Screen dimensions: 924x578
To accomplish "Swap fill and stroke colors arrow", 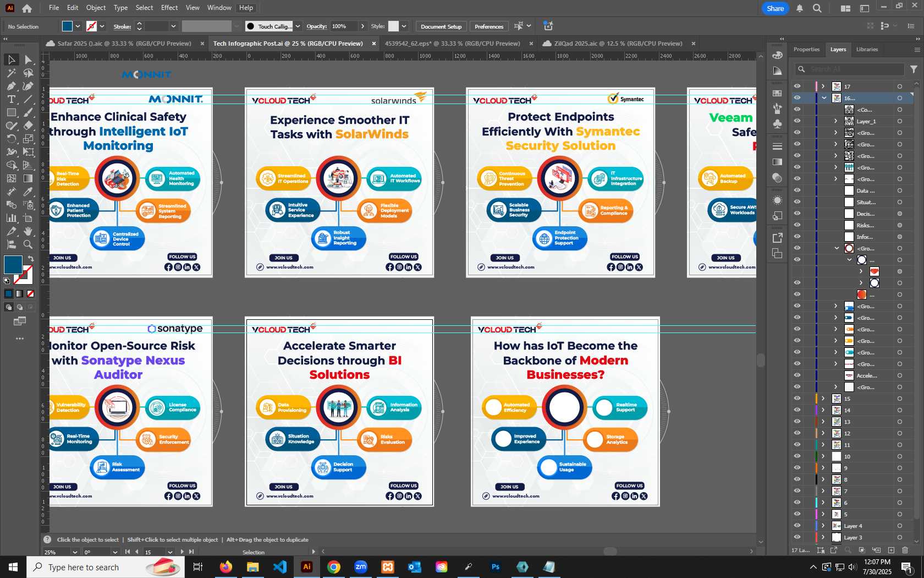I will [31, 258].
